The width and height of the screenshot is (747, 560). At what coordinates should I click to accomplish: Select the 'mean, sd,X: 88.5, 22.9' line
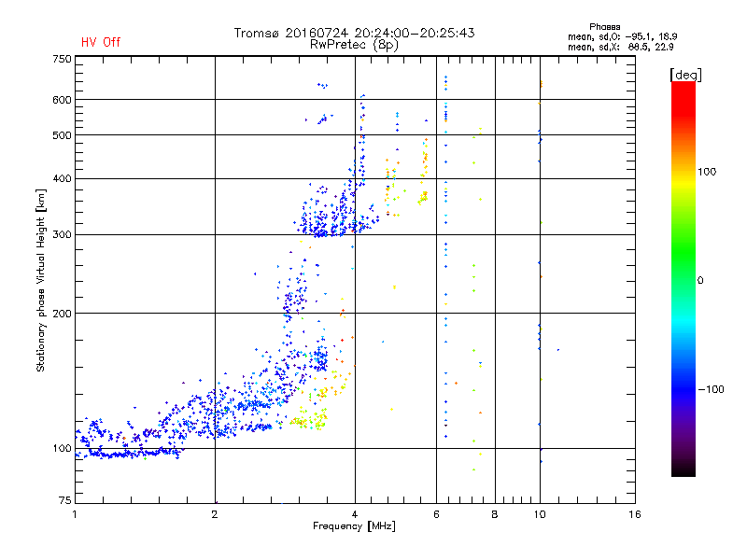click(x=620, y=48)
